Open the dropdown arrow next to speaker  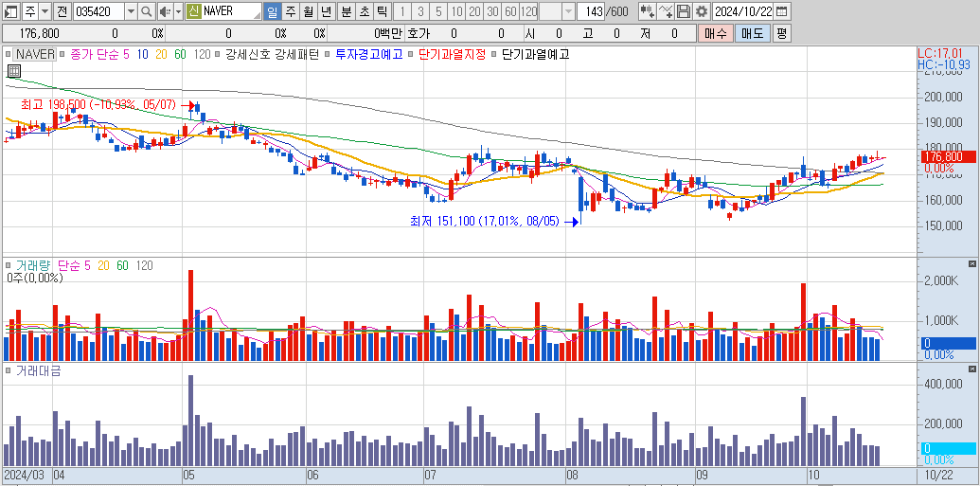pyautogui.click(x=178, y=11)
